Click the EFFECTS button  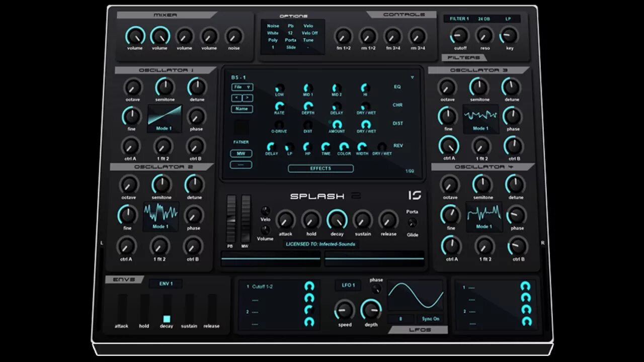pos(320,168)
